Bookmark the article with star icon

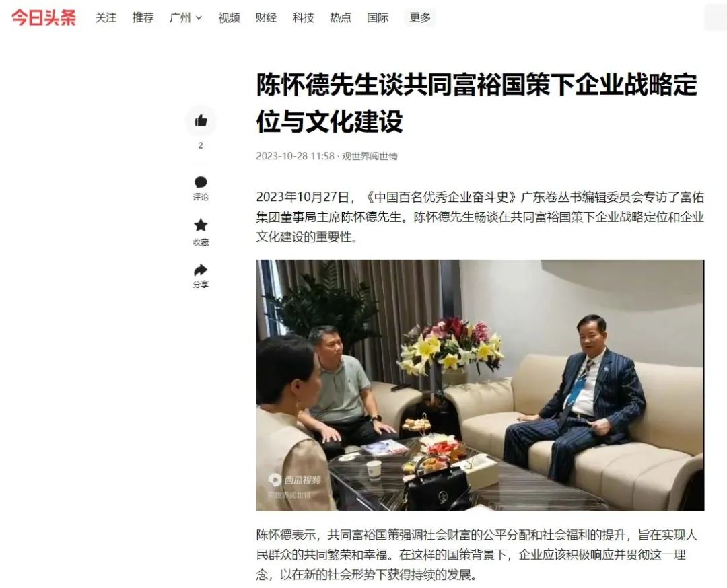pyautogui.click(x=201, y=232)
